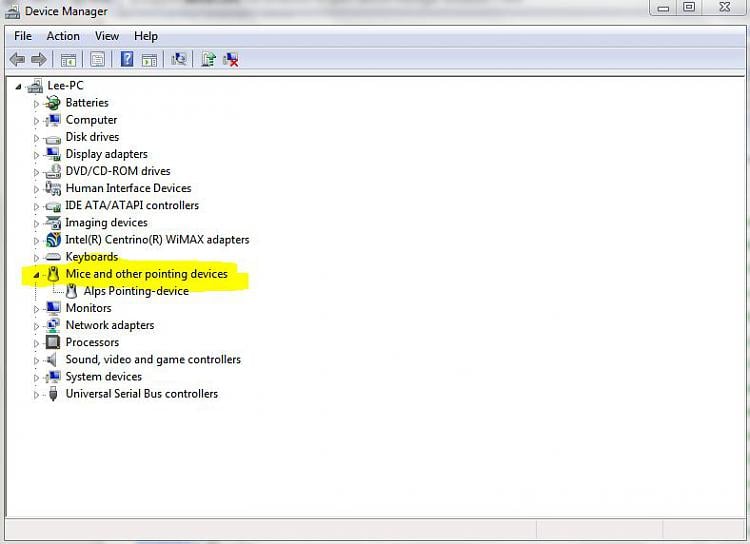Select the Batteries label
This screenshot has width=750, height=544.
(x=87, y=103)
